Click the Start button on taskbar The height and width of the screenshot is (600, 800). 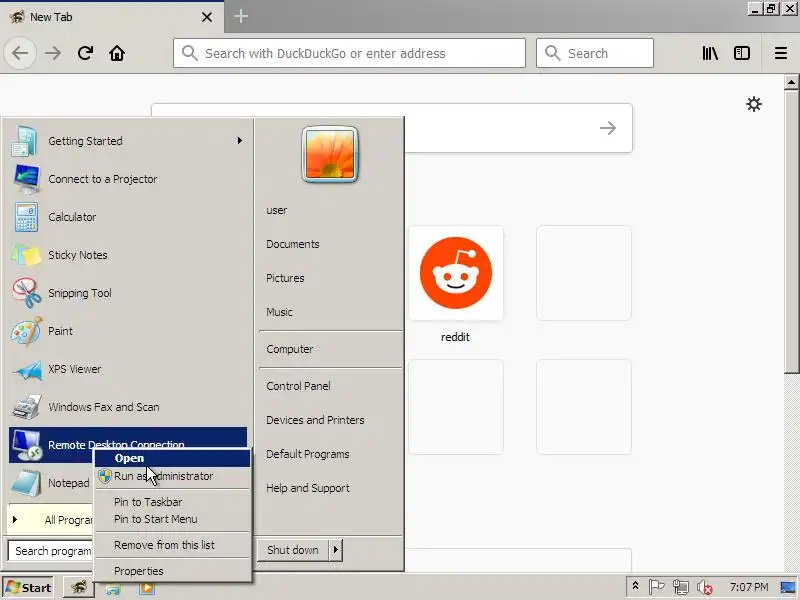coord(29,588)
